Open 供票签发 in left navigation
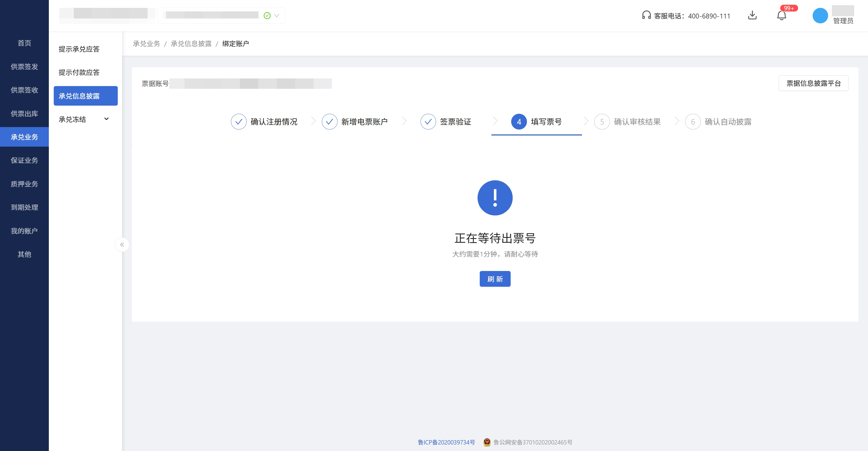Image resolution: width=868 pixels, height=451 pixels. pos(24,67)
